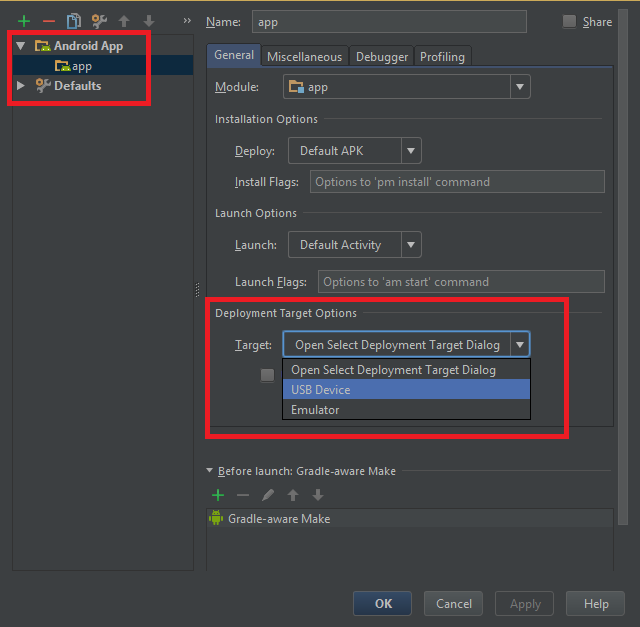Edit the before launch task pencil

pyautogui.click(x=268, y=495)
